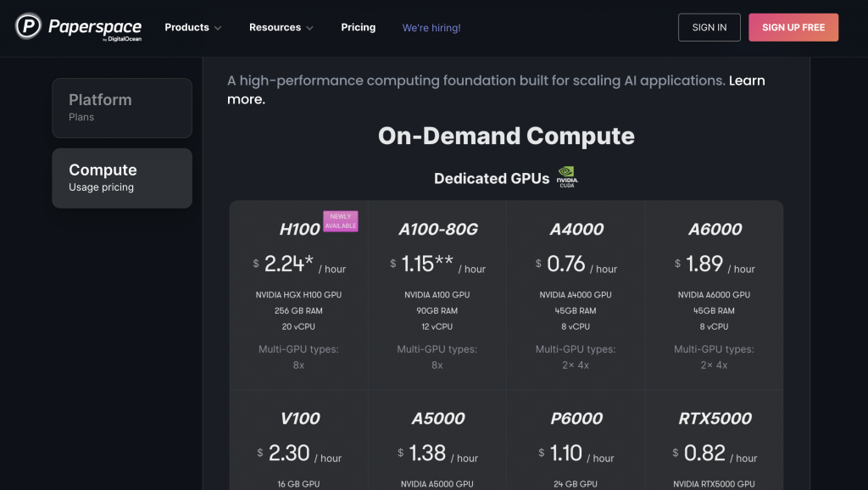Click the NVIDIA CUDA logo icon
Screen dimensions: 868x490
click(567, 177)
